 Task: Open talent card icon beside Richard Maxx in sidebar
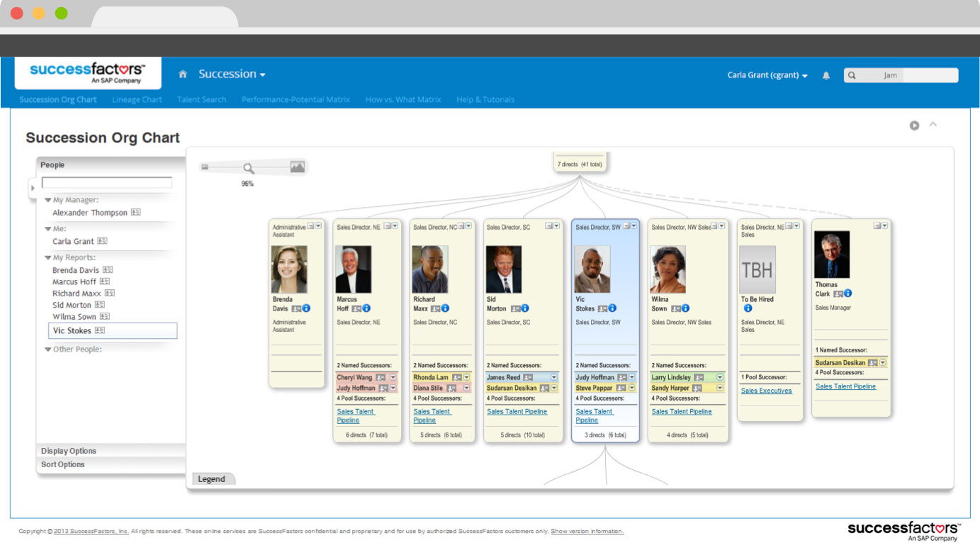[x=110, y=293]
